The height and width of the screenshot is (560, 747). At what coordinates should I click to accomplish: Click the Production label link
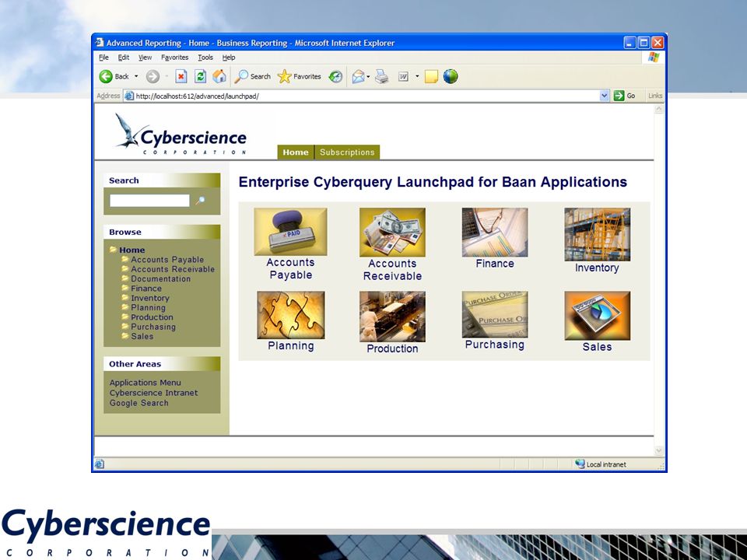(392, 348)
